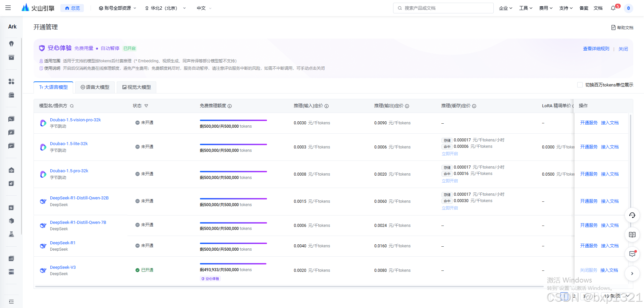Viewport: 644px width, 308px height.
Task: Click 关闭 in the 安心体验 banner
Action: pyautogui.click(x=623, y=49)
